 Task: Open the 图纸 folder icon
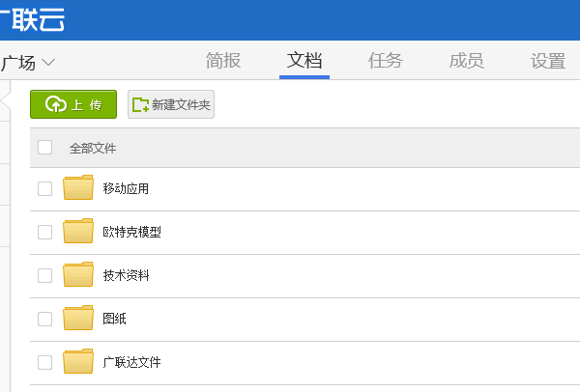(78, 319)
